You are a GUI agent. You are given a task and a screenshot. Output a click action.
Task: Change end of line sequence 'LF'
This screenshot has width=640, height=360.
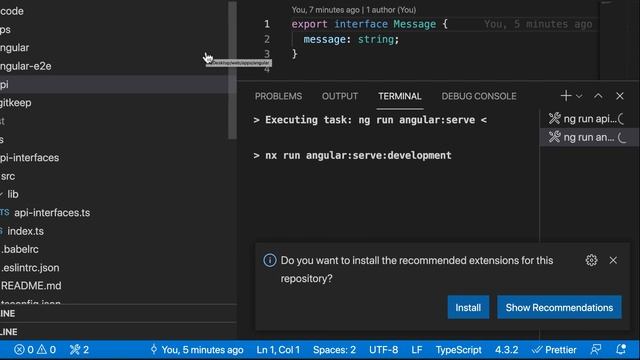click(417, 350)
